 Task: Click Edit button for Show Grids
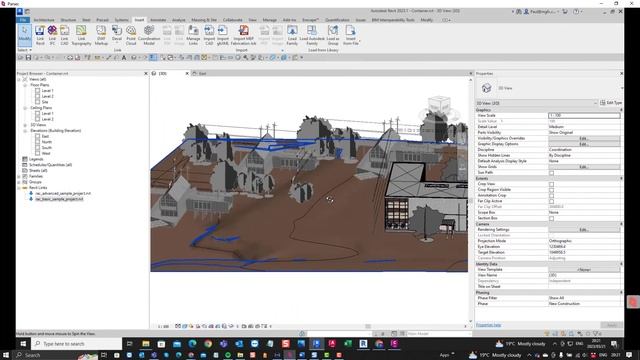(584, 167)
